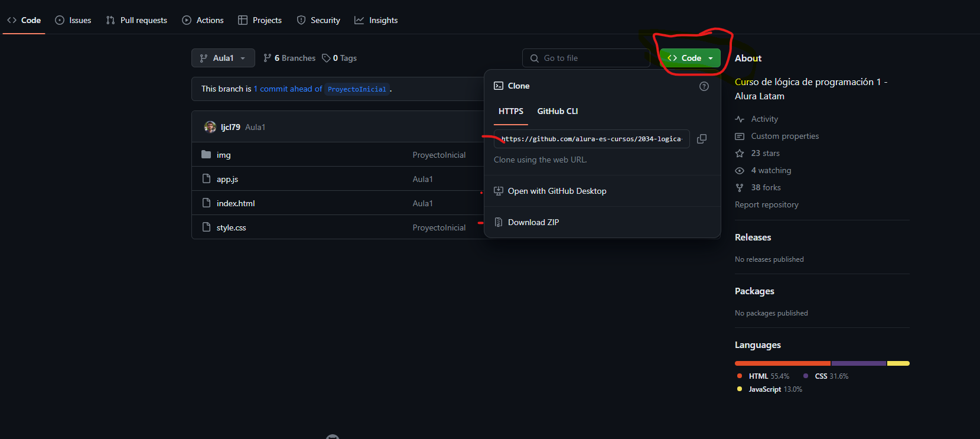Open the img folder

224,155
